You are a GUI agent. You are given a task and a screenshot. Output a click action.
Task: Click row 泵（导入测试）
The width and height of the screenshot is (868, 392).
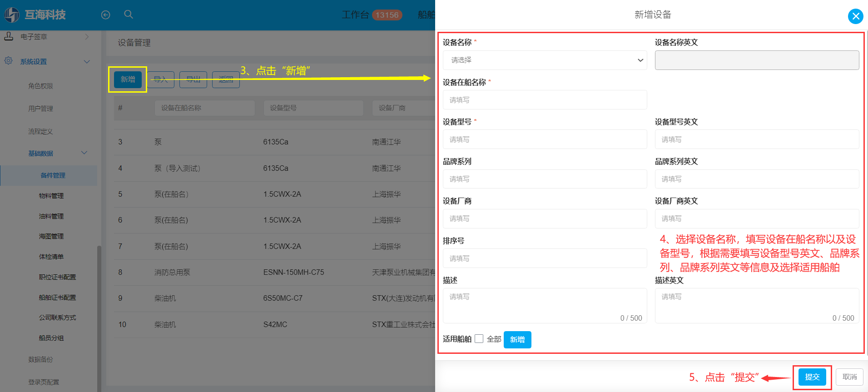pyautogui.click(x=274, y=168)
